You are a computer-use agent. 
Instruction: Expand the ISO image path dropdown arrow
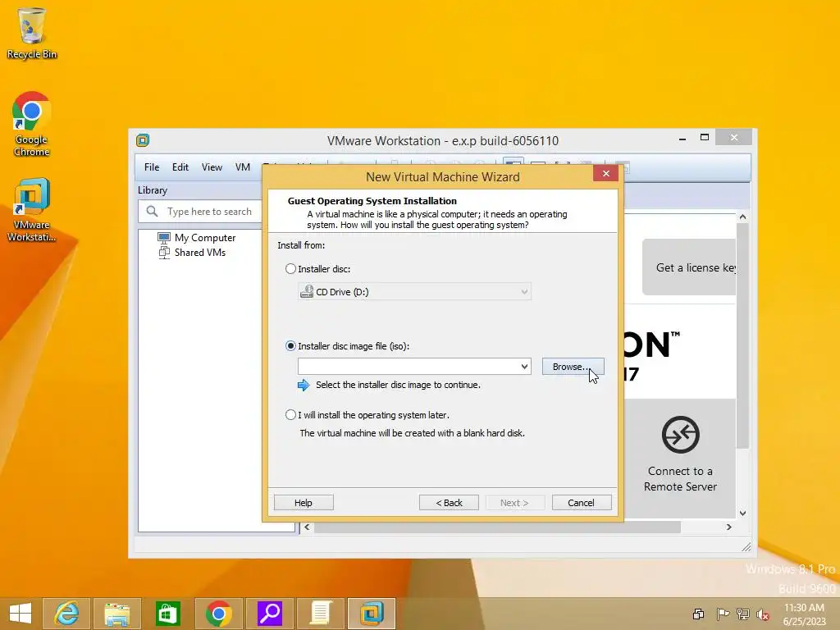[524, 367]
